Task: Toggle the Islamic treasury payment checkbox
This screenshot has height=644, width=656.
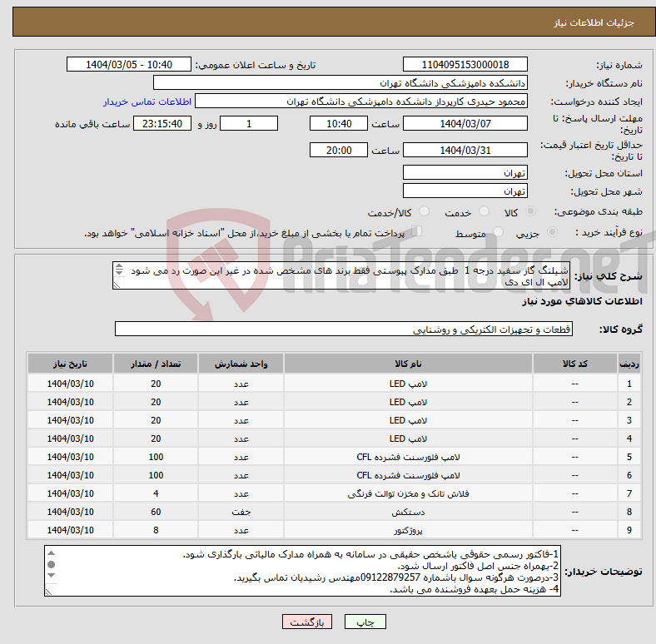Action: [x=417, y=230]
